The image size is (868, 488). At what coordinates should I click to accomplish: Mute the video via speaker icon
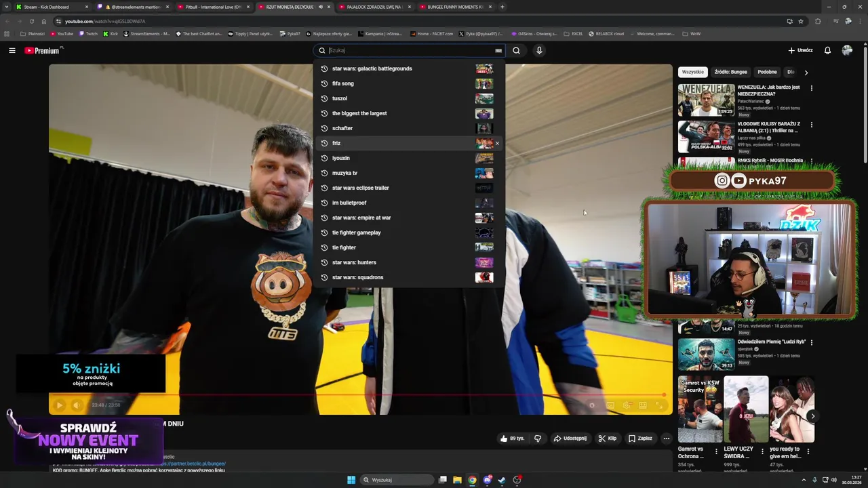point(77,405)
